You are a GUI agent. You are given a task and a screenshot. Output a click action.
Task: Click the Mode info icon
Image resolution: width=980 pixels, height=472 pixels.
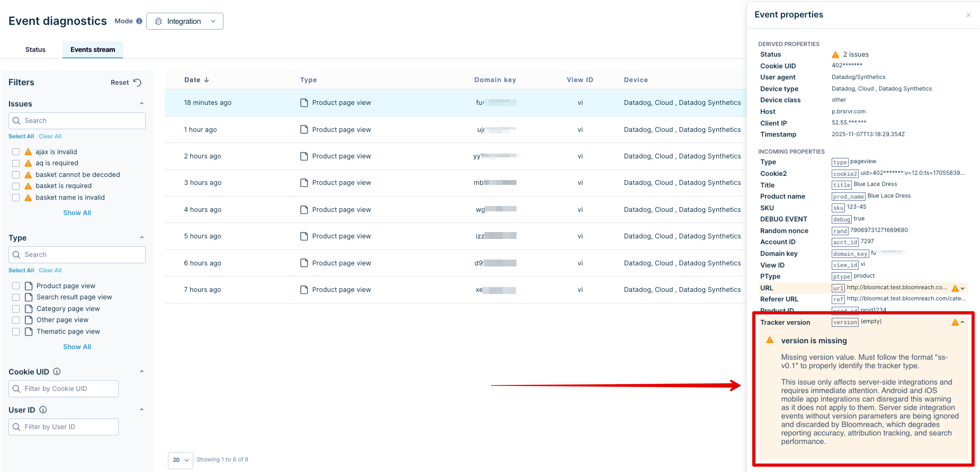(x=139, y=21)
